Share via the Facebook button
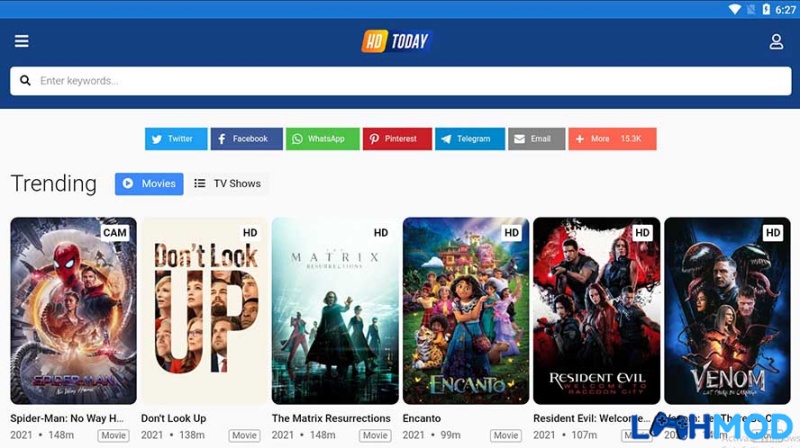Image resolution: width=800 pixels, height=448 pixels. pyautogui.click(x=246, y=139)
